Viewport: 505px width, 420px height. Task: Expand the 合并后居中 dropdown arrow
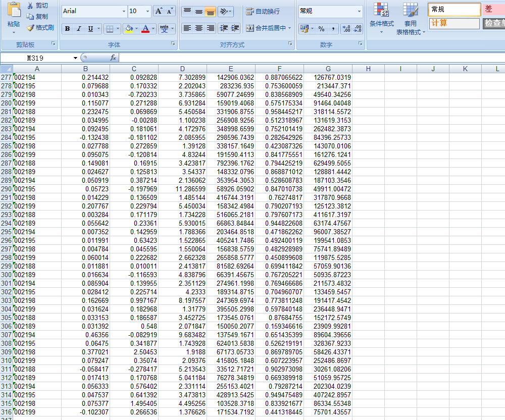(x=289, y=28)
